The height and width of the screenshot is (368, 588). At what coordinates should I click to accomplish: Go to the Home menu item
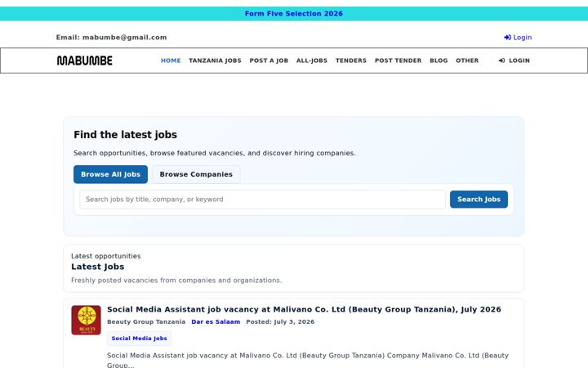coord(171,61)
